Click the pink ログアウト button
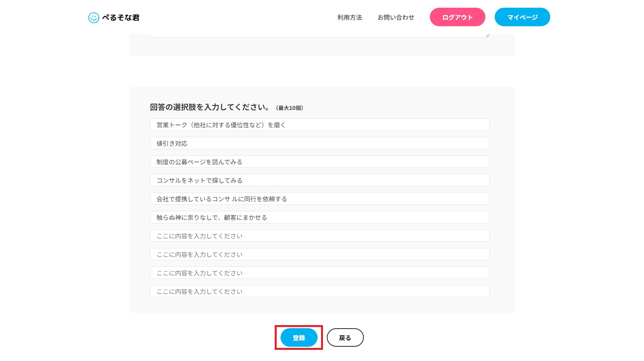Viewport: 644px width, 361px height. (x=458, y=17)
